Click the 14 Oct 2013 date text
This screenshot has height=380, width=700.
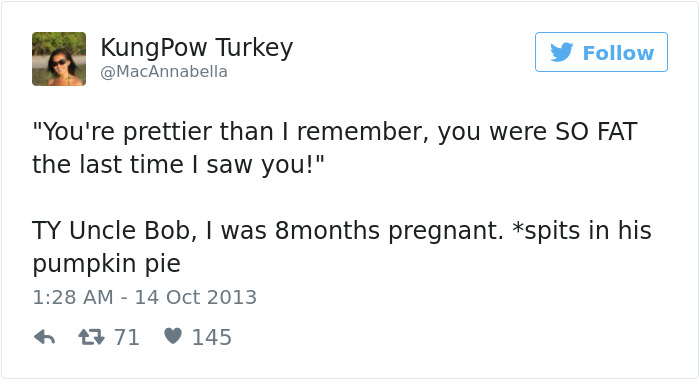coord(196,297)
